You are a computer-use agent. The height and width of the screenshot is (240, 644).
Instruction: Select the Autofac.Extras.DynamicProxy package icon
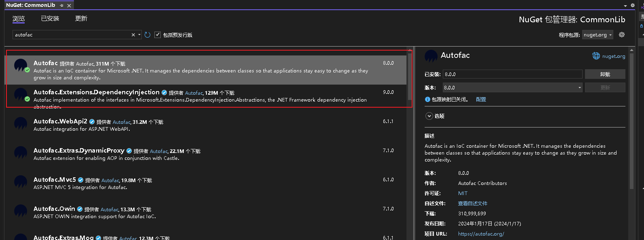pos(21,153)
